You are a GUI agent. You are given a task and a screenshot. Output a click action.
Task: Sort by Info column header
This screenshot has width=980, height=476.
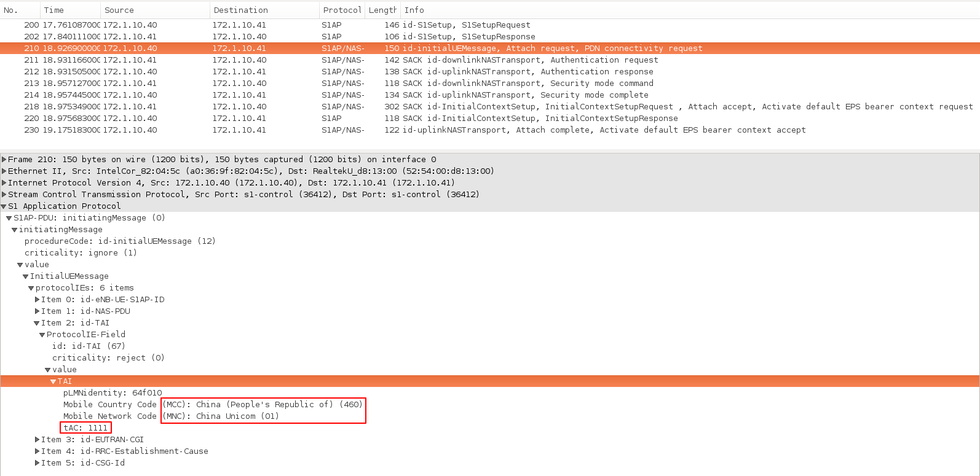690,10
